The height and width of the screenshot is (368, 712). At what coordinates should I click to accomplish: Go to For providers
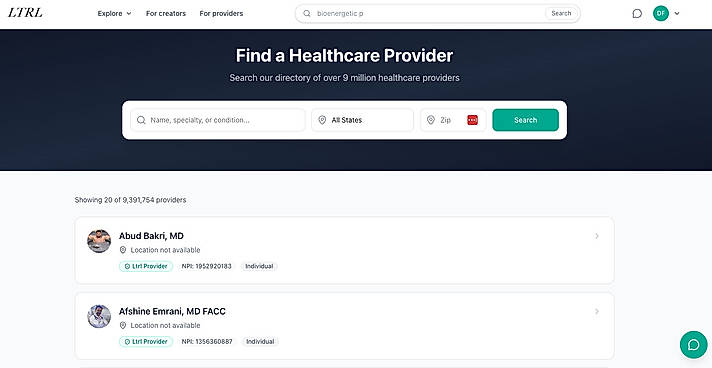click(221, 14)
